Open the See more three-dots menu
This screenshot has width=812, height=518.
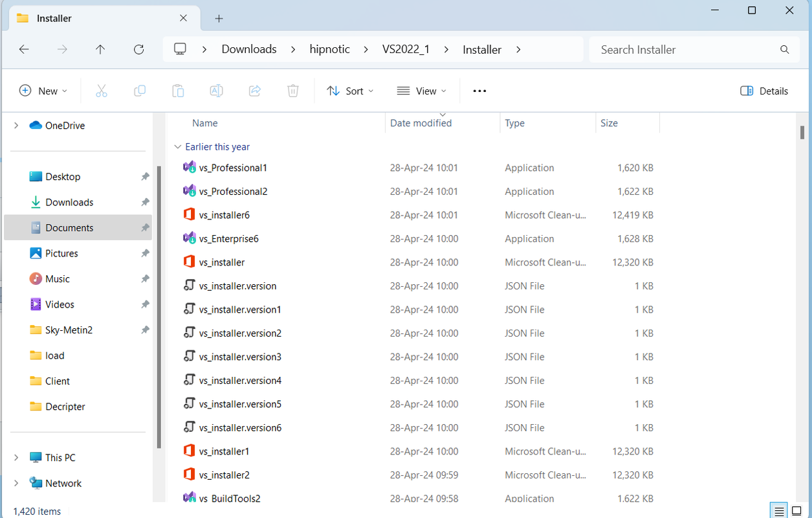pyautogui.click(x=479, y=91)
